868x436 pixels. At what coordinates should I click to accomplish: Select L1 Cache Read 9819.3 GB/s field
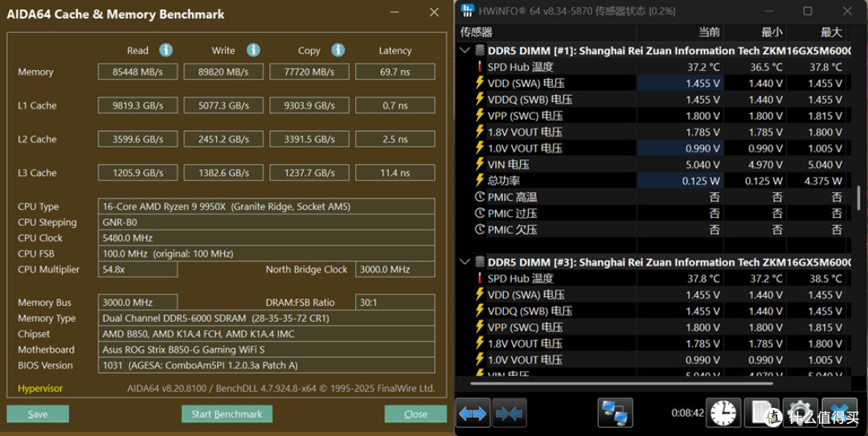point(138,105)
